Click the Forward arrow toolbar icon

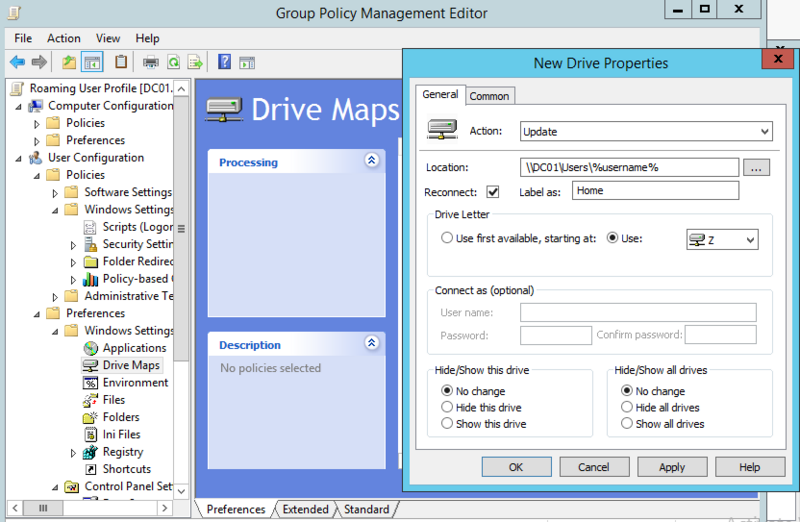[39, 62]
